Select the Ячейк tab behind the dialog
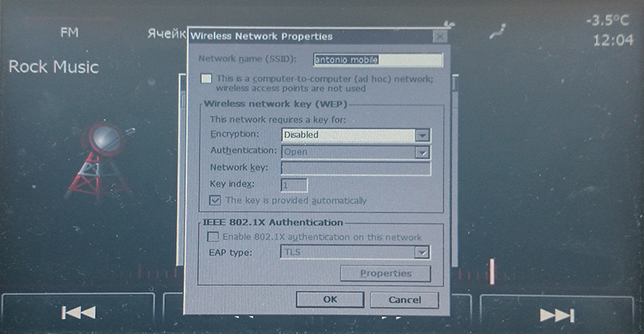This screenshot has height=334, width=644. 167,34
